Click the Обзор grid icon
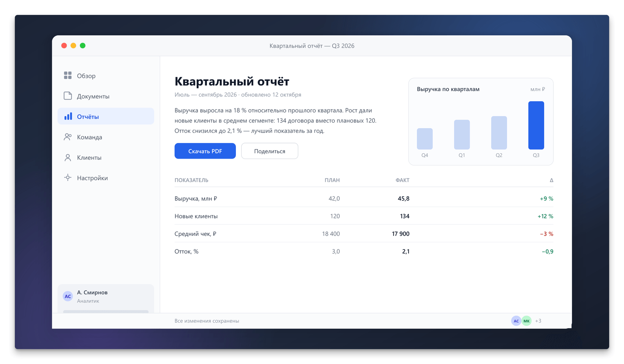The width and height of the screenshot is (624, 364). pyautogui.click(x=68, y=75)
